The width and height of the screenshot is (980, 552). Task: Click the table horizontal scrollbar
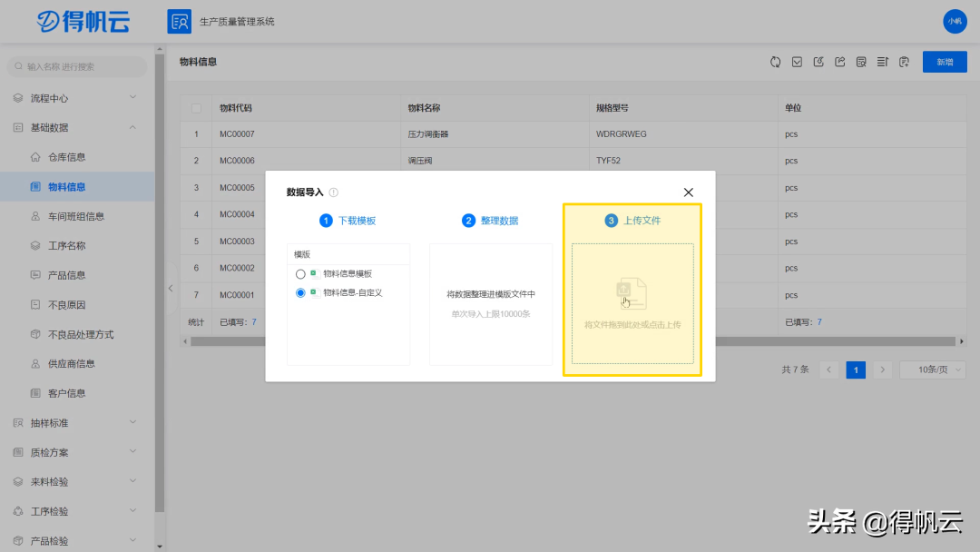[x=573, y=341]
